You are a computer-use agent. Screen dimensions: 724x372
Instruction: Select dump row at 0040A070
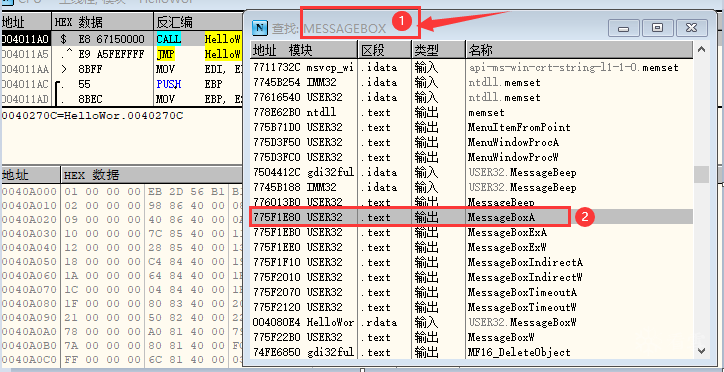[x=121, y=290]
